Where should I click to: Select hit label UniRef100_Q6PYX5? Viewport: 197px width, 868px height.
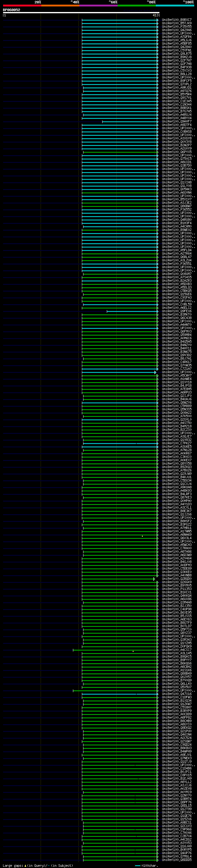pos(177,152)
